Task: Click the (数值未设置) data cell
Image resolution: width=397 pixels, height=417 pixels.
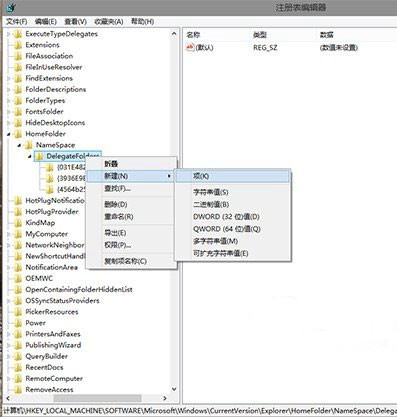Action: [x=339, y=48]
